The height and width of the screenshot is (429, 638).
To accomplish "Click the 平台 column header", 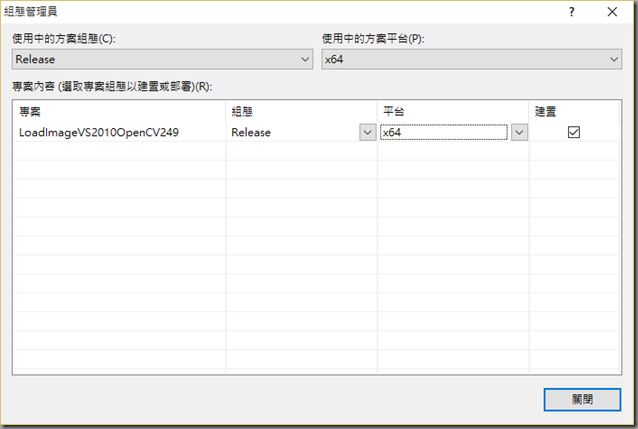I will pos(453,112).
